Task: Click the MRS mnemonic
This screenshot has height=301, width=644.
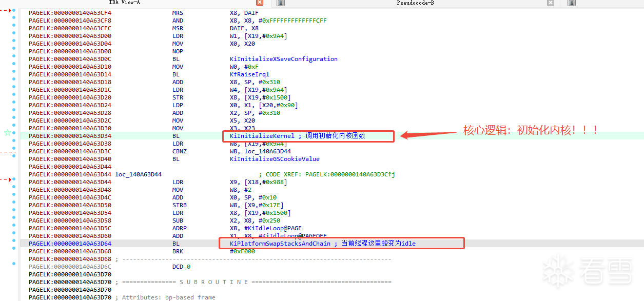Action: pyautogui.click(x=178, y=13)
